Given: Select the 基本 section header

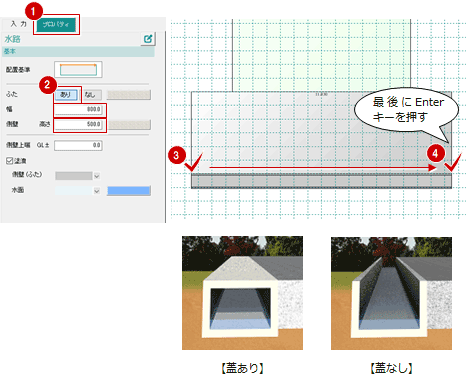Looking at the screenshot, I should coord(78,52).
